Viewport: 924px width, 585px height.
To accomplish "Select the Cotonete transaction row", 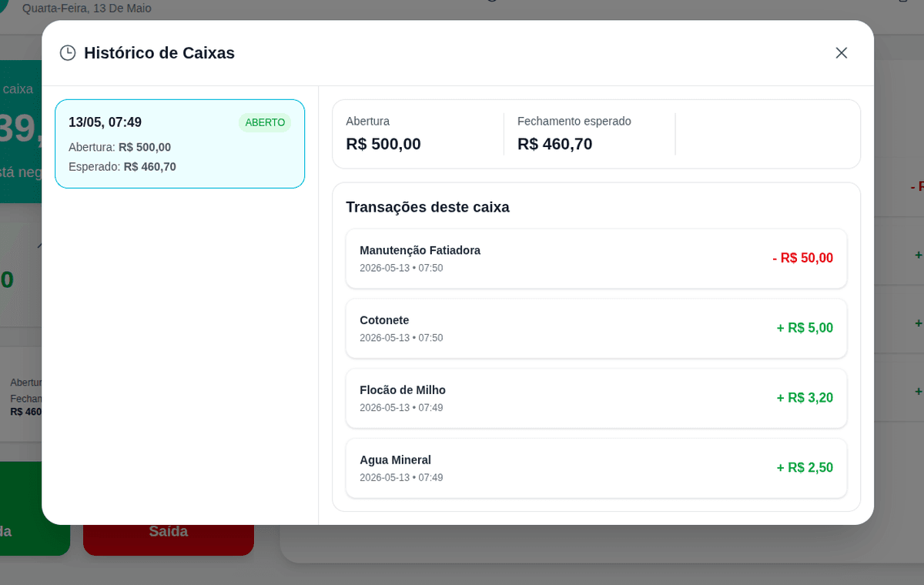I will point(597,329).
